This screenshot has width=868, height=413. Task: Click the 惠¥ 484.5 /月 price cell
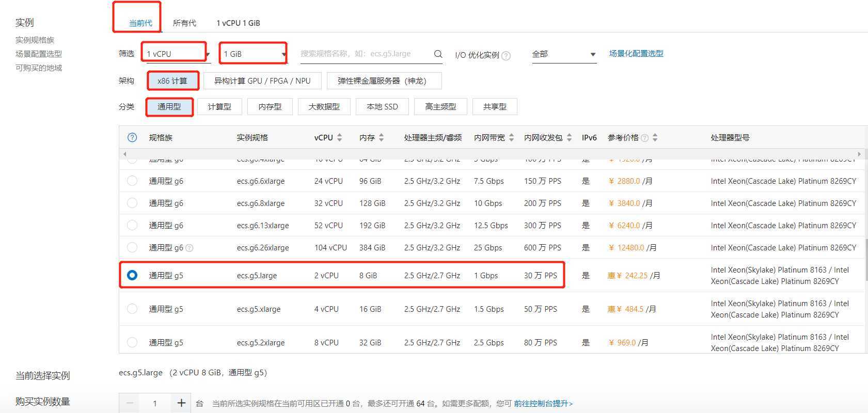tap(632, 309)
